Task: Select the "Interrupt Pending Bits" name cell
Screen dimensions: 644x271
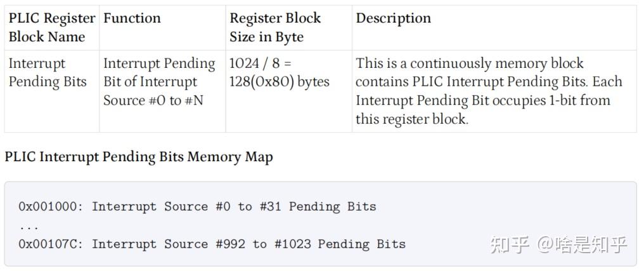Action: 48,72
